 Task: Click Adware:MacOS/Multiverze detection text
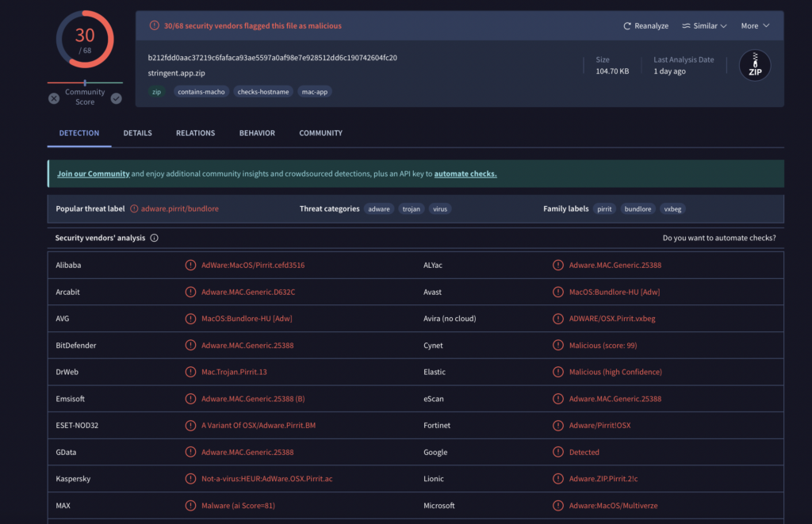point(613,505)
